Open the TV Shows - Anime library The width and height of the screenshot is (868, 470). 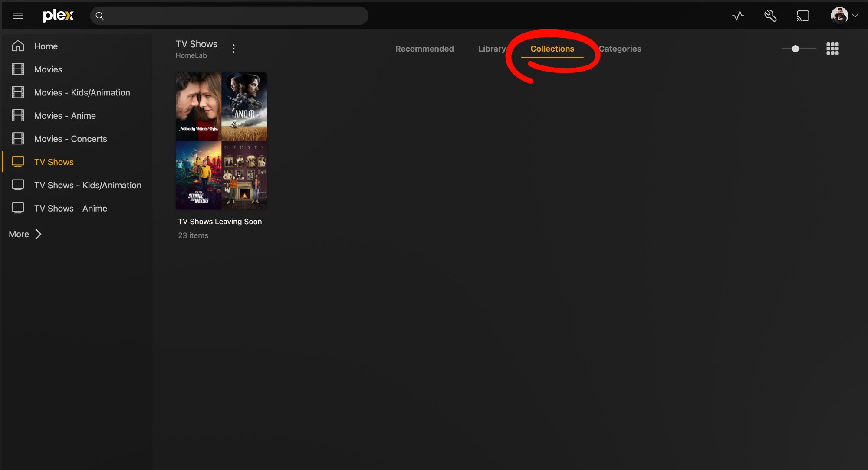71,208
